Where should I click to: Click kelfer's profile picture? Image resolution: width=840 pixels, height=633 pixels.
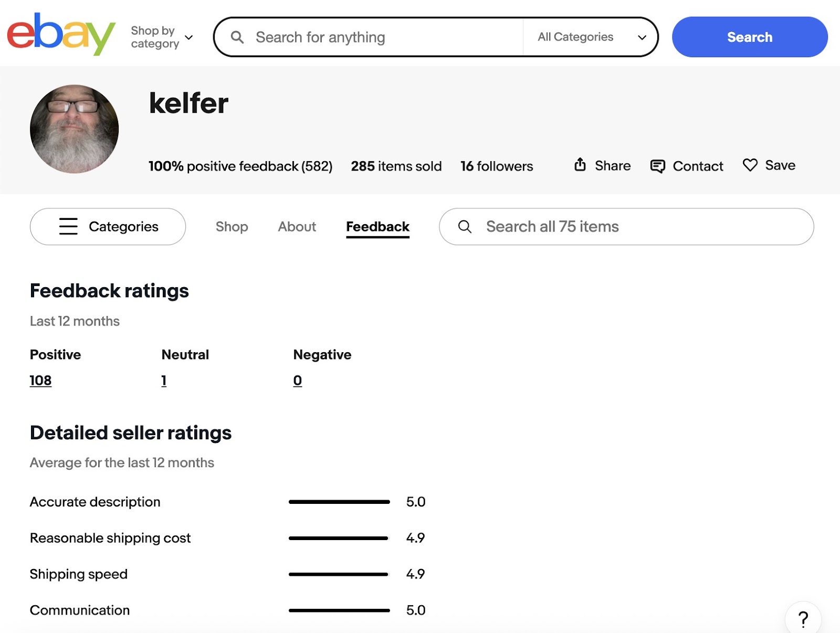[74, 129]
